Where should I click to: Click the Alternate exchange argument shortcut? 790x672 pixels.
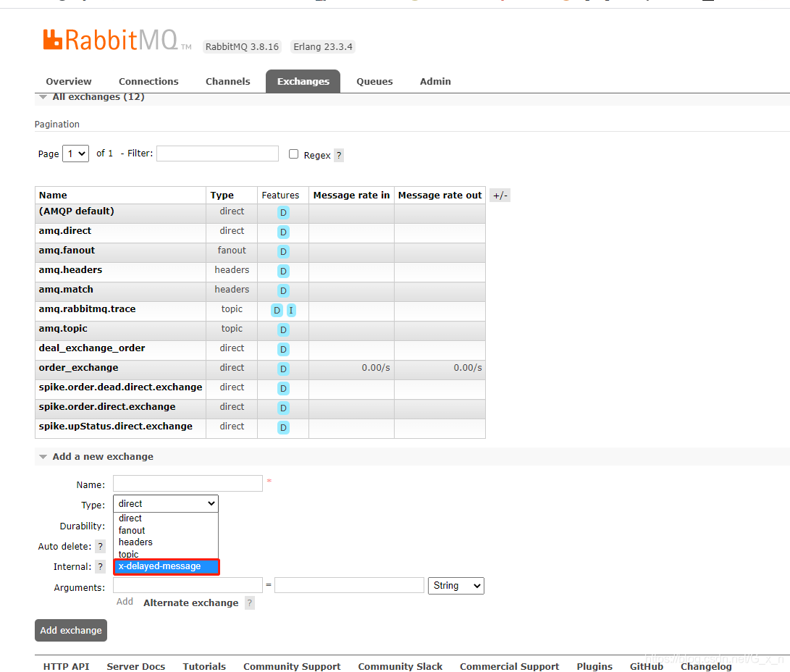pos(191,603)
